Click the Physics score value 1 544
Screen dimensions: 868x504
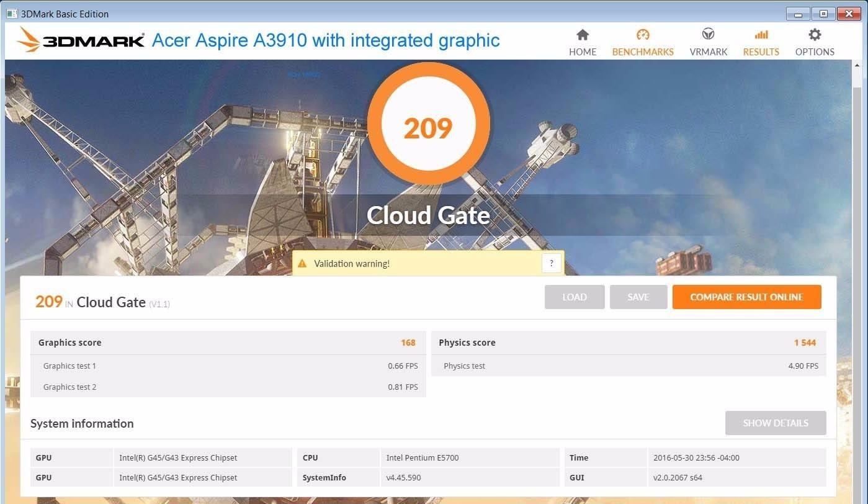coord(805,343)
